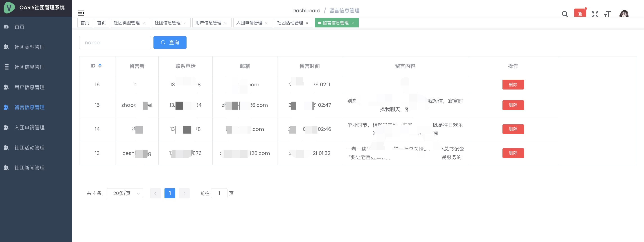The height and width of the screenshot is (242, 644).
Task: Delete message row with ID 13
Action: pyautogui.click(x=513, y=153)
